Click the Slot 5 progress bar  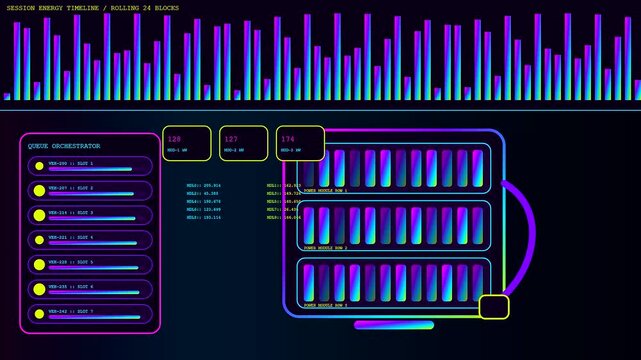[93, 268]
